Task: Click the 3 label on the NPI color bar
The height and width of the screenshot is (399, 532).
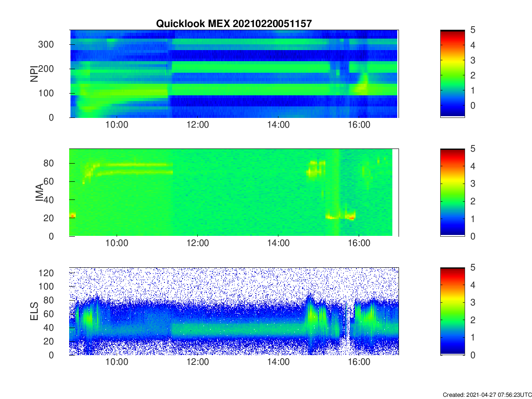Action: pyautogui.click(x=473, y=60)
